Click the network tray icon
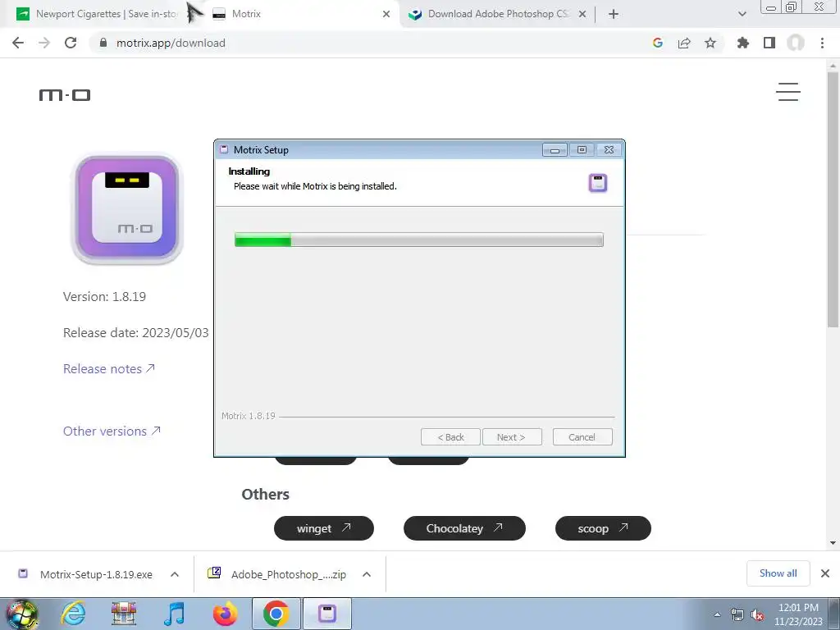This screenshot has height=630, width=840. [x=737, y=614]
